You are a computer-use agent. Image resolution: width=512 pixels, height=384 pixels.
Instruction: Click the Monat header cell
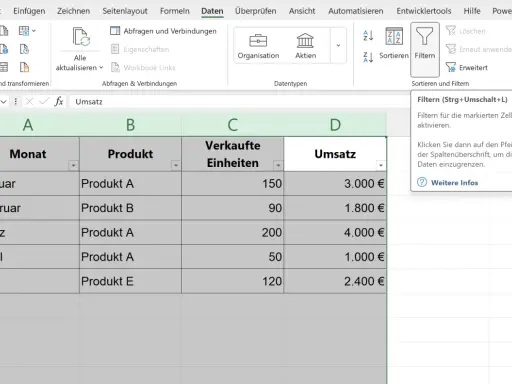39,154
